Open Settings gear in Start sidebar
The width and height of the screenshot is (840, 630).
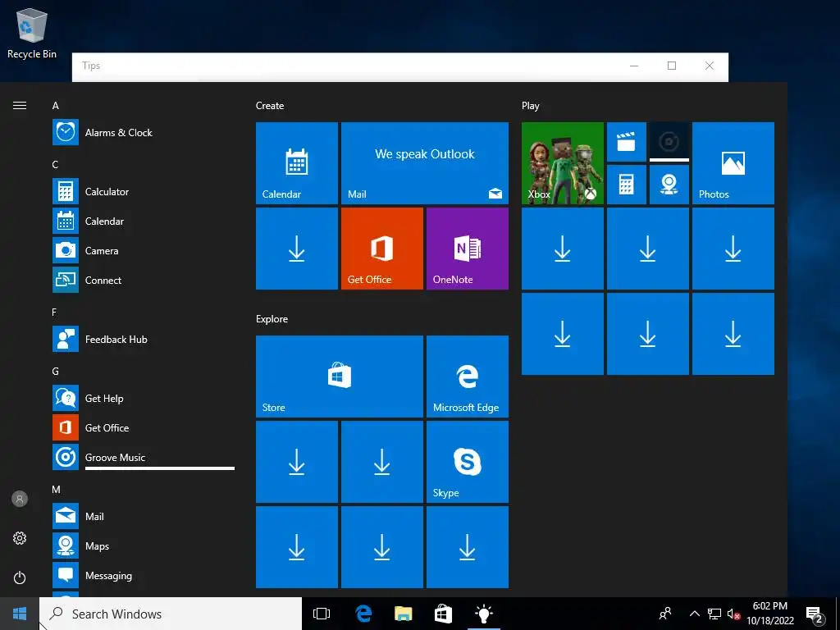pos(20,538)
